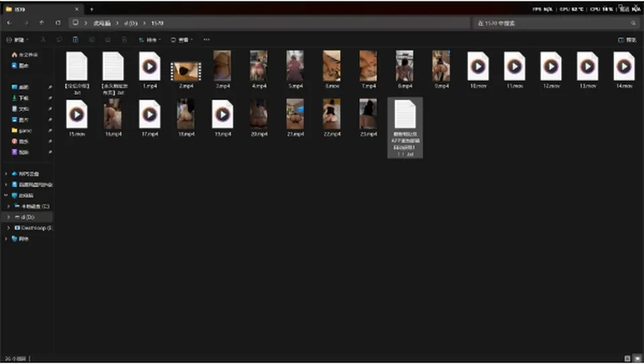644x364 pixels.
Task: Expand the WPS cloud drive node
Action: click(6, 174)
